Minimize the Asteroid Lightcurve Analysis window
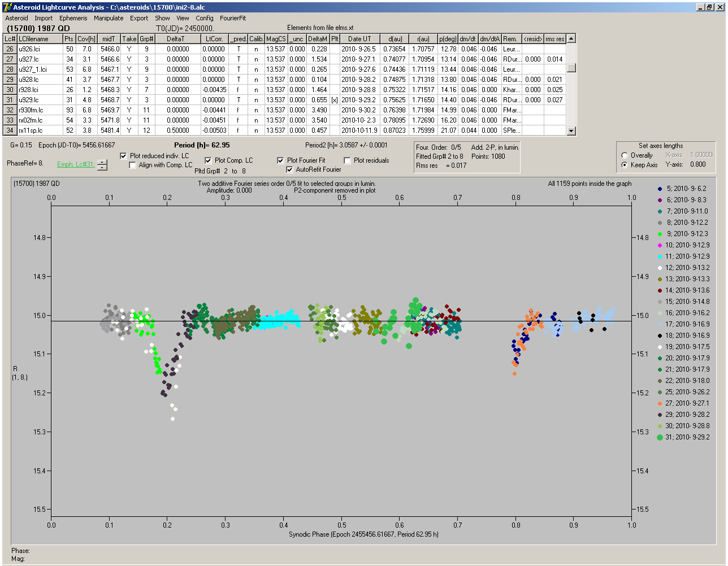This screenshot has width=728, height=566. [699, 7]
